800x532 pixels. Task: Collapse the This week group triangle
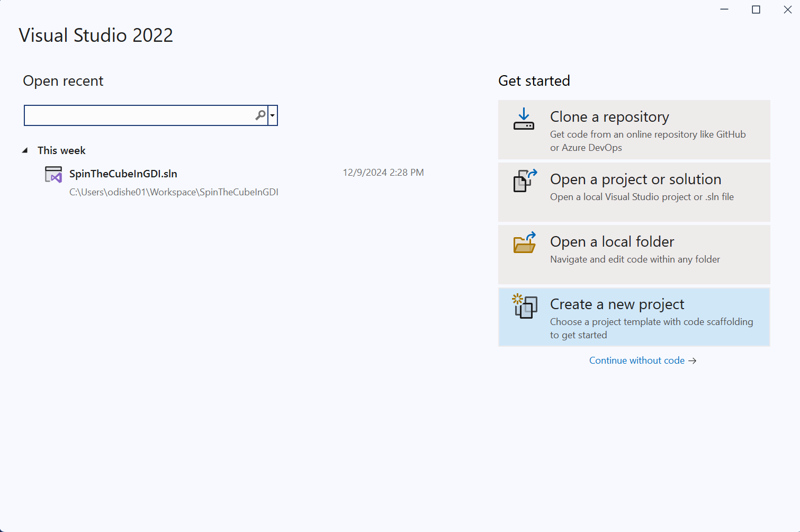(25, 150)
